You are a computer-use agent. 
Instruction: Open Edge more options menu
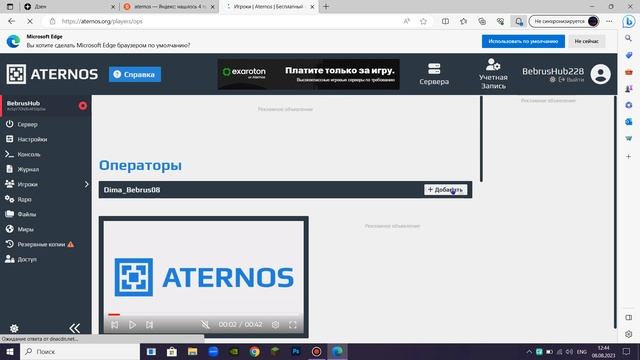[609, 21]
